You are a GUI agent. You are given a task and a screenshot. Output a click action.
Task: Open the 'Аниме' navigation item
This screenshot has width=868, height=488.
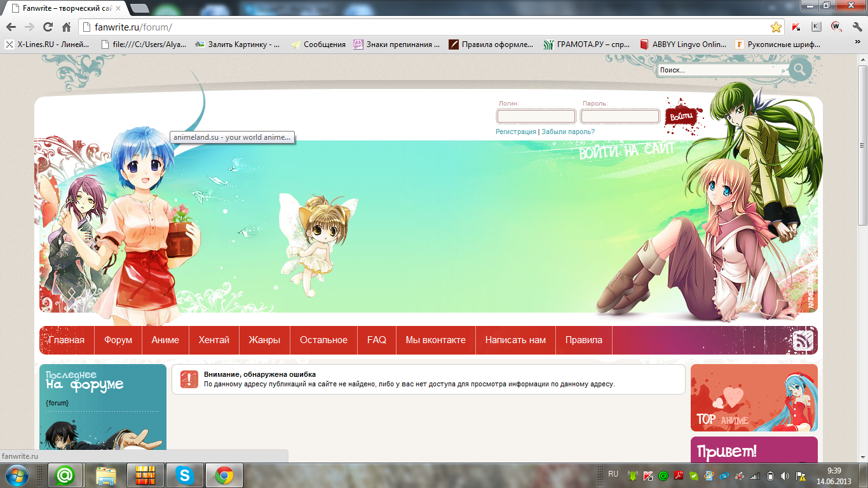(x=165, y=340)
